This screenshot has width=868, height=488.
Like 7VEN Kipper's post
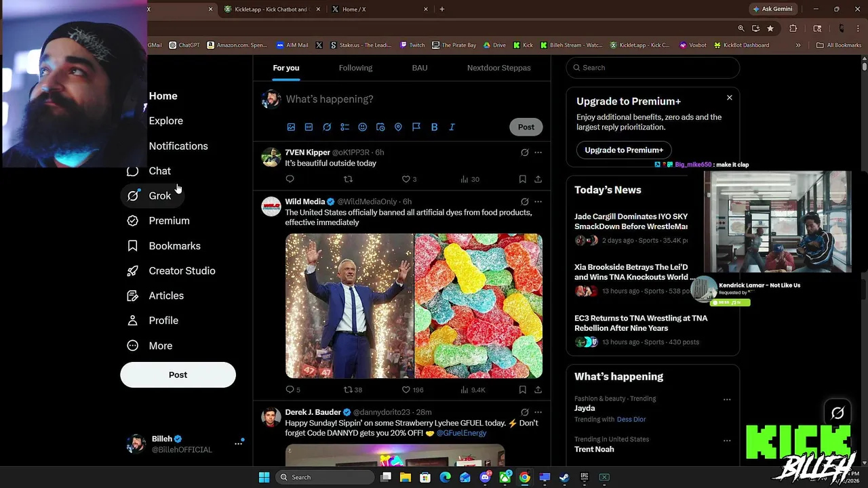tap(409, 179)
